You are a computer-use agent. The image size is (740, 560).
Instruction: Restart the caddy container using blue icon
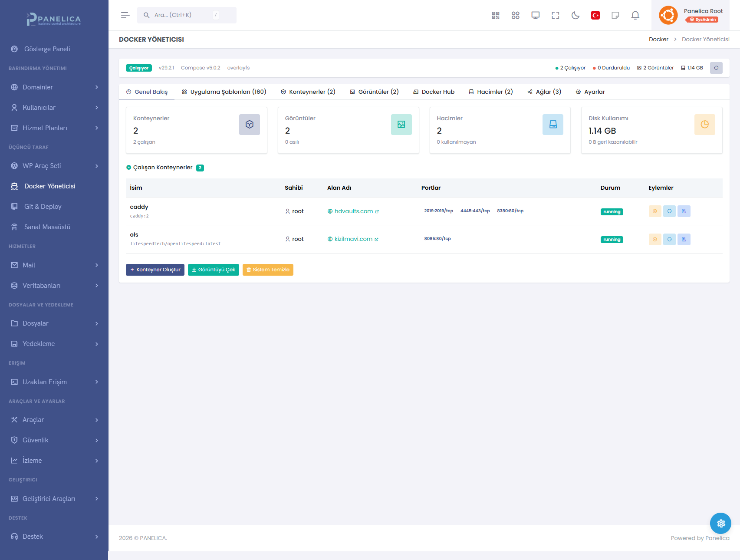669,211
